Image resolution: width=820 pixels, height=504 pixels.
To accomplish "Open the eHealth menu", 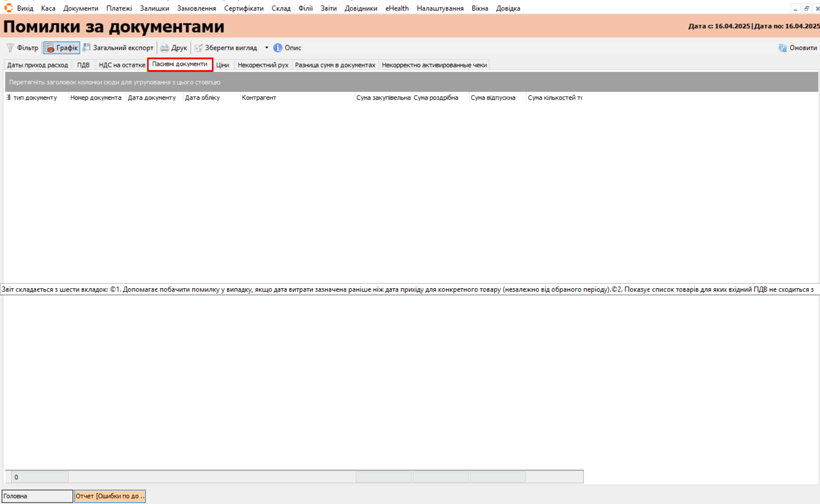I will 396,8.
